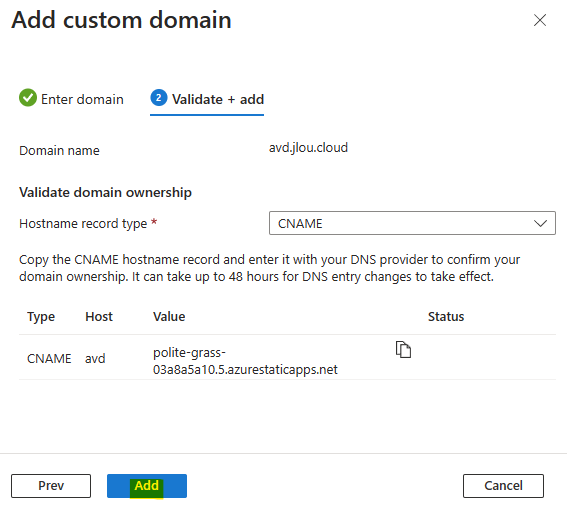Viewport: 567px width, 506px height.
Task: Expand the CNAME dropdown chevron arrow
Action: (x=540, y=223)
